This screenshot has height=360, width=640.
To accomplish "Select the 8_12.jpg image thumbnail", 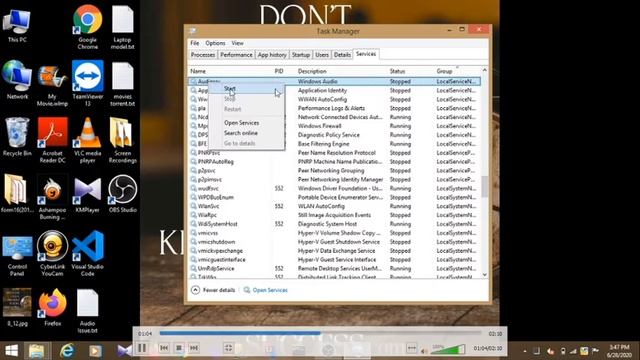I will pyautogui.click(x=17, y=307).
